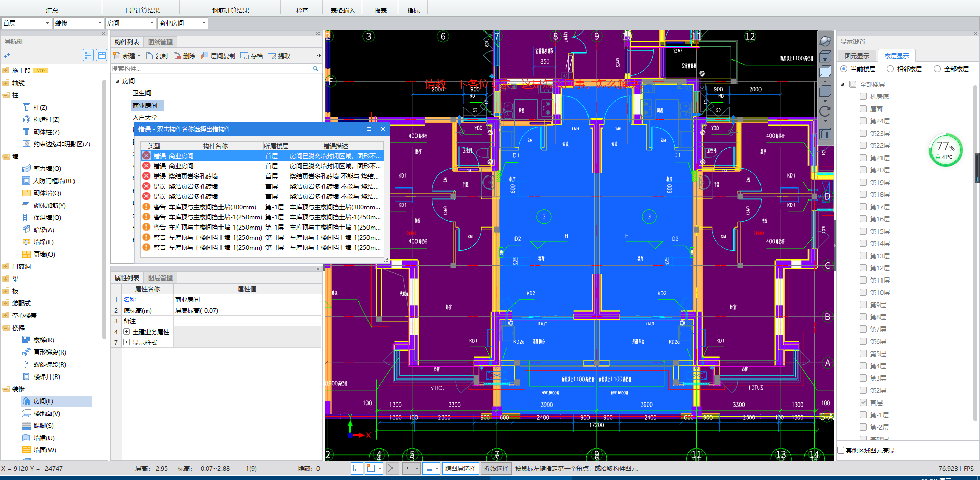Expand 土建业务属性 property row
Viewport: 980px width, 480px height.
point(126,332)
